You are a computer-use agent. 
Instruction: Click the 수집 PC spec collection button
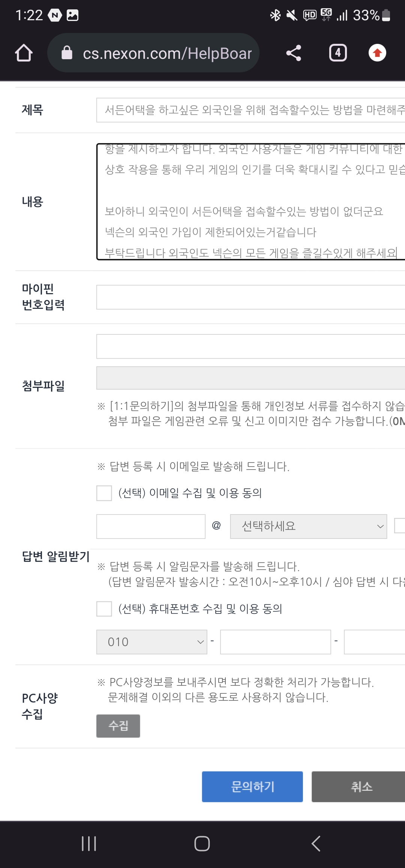point(118,726)
